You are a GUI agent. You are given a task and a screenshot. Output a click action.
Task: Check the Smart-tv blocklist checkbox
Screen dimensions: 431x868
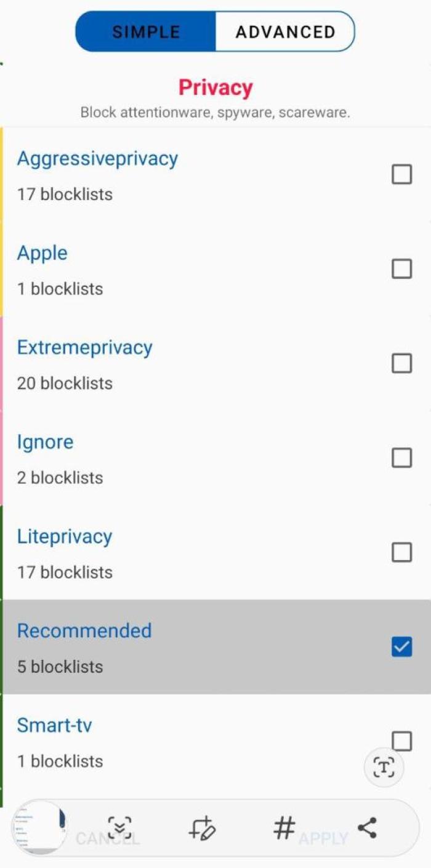(401, 741)
